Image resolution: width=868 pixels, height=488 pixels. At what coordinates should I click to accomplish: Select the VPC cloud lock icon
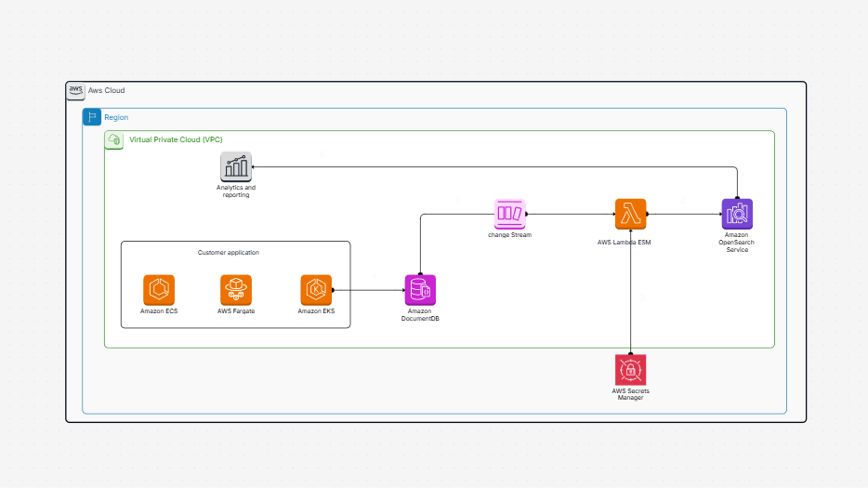tap(114, 140)
